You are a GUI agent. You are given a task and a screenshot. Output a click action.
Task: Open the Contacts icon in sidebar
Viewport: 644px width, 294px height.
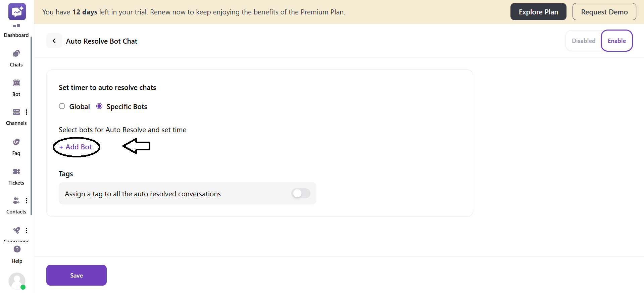point(16,201)
